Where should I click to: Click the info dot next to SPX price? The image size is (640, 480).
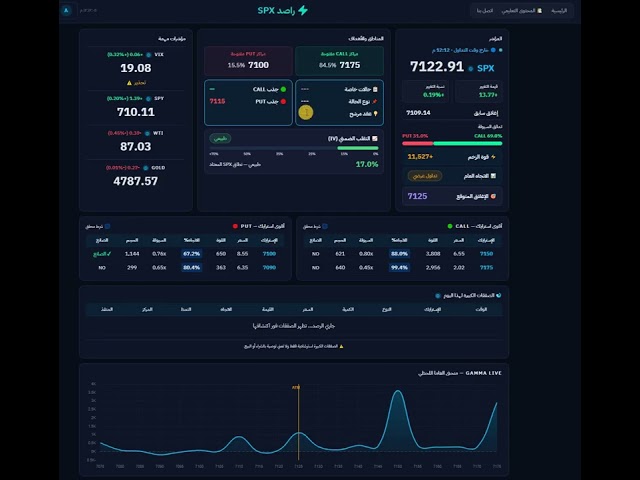[471, 69]
